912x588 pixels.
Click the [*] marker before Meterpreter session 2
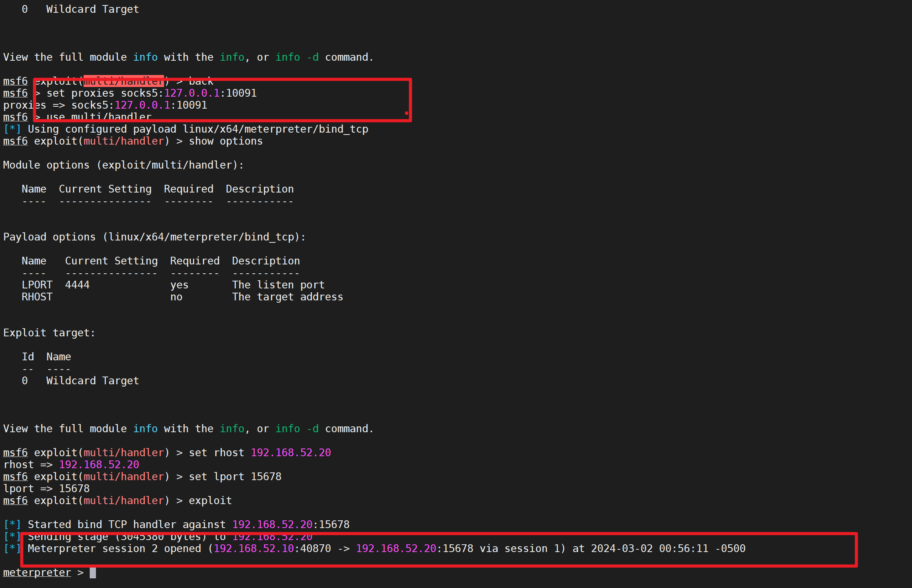(x=12, y=549)
